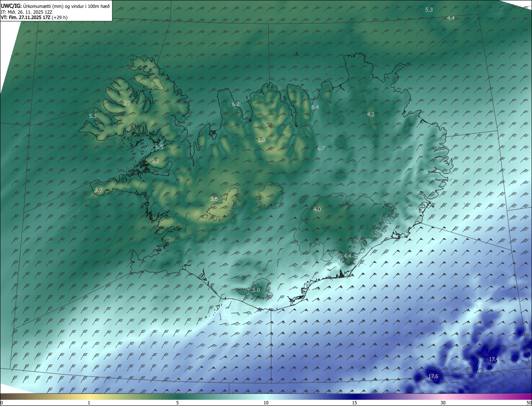This screenshot has height=406, width=532.
Task: Click the faint map value label 9.8
Action: 479,306
